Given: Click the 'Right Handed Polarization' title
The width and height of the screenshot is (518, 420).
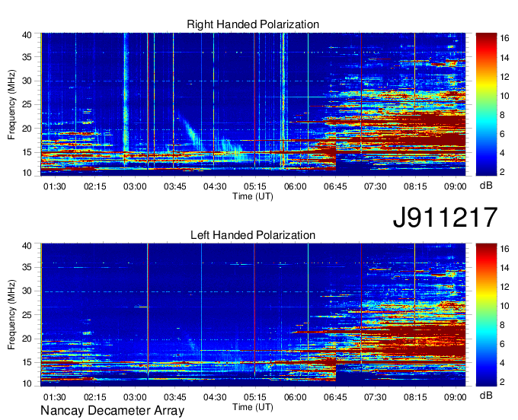Looking at the screenshot, I should point(253,24).
